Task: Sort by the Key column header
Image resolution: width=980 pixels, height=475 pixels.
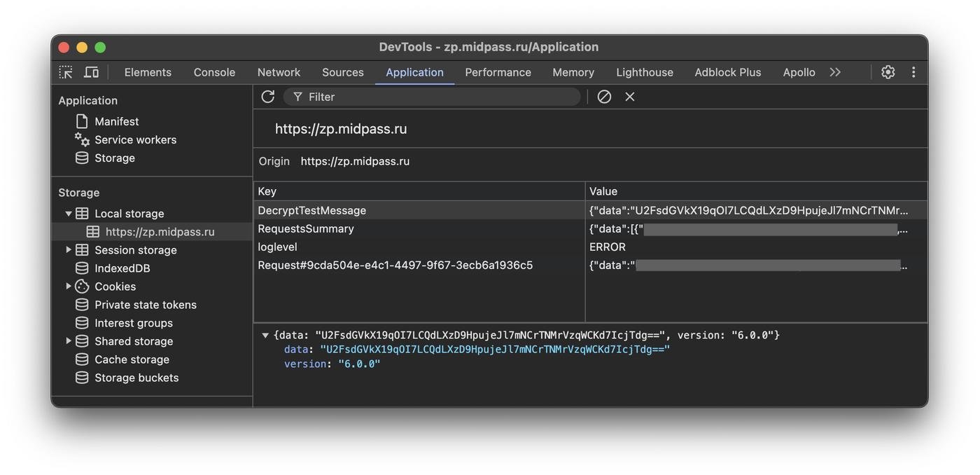Action: 419,191
